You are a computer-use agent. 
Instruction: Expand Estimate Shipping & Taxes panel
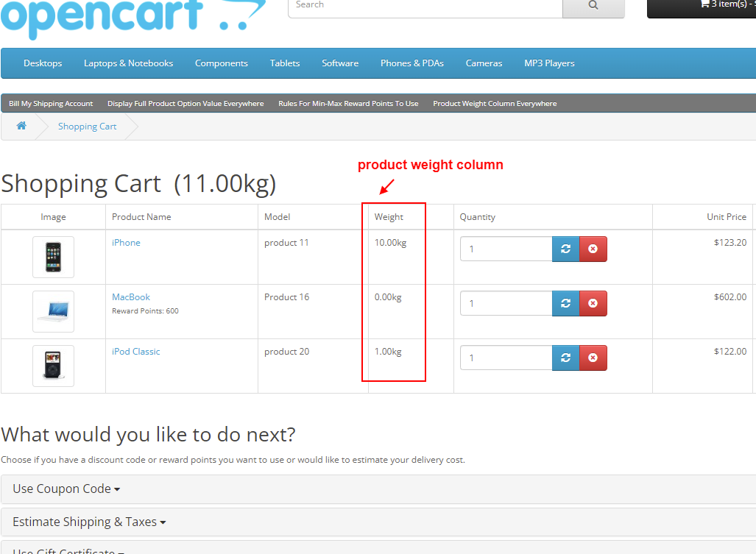click(x=89, y=522)
